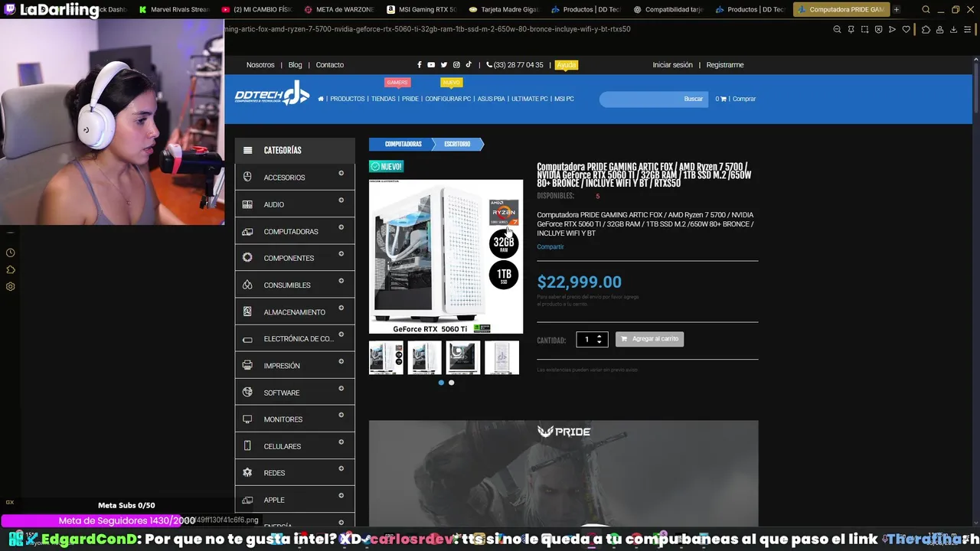Go to the home page via house icon
This screenshot has width=980, height=551.
[321, 99]
